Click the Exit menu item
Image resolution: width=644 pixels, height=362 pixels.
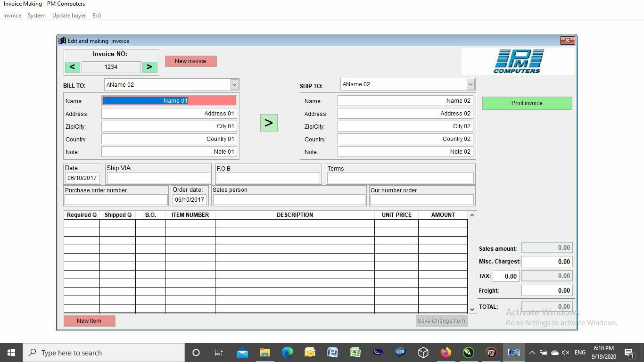click(x=97, y=16)
